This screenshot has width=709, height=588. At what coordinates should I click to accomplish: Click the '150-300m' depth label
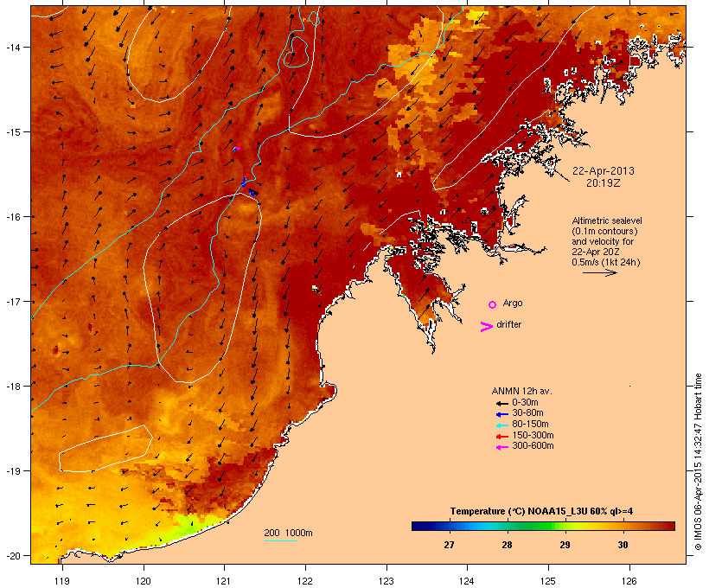tap(533, 435)
